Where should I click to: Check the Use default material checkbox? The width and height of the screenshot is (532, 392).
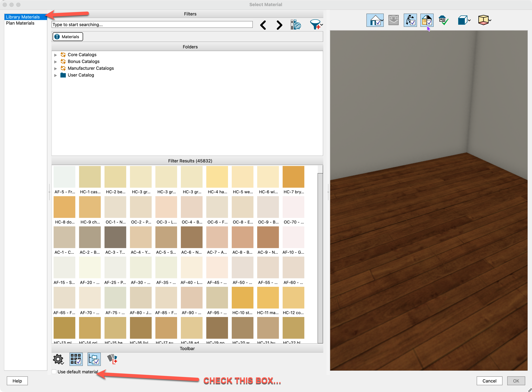coord(54,372)
